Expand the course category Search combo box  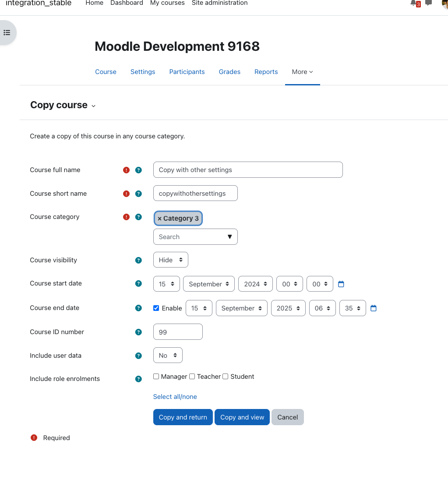click(195, 237)
